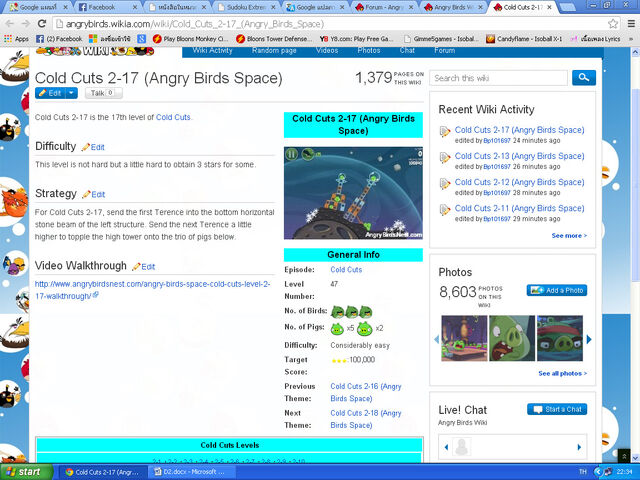The width and height of the screenshot is (640, 480).
Task: Go back with the browser back arrow
Action: click(x=9, y=24)
